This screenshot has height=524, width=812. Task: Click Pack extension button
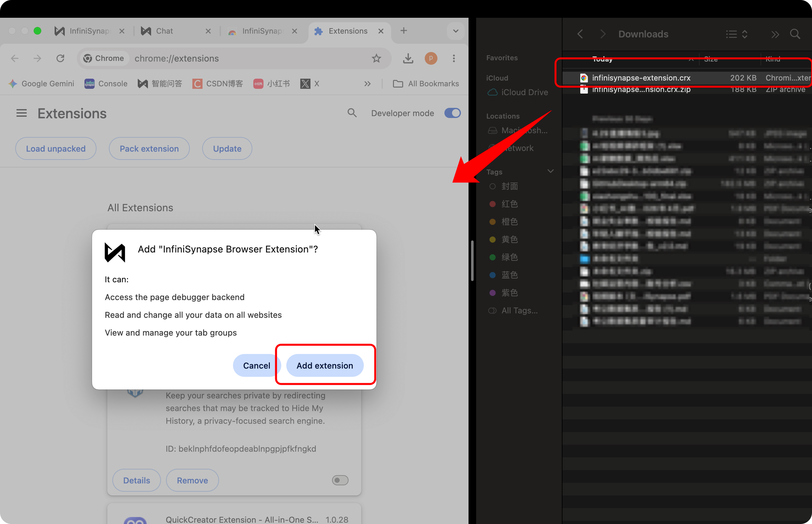point(149,148)
